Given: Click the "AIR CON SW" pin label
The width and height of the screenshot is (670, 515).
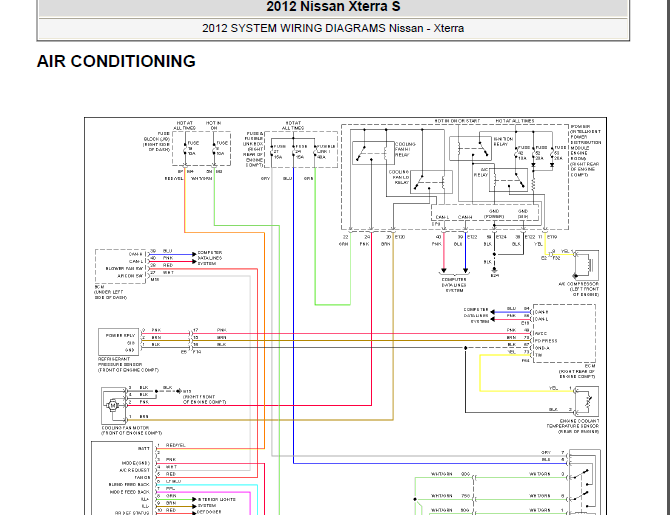Looking at the screenshot, I should coord(132,276).
